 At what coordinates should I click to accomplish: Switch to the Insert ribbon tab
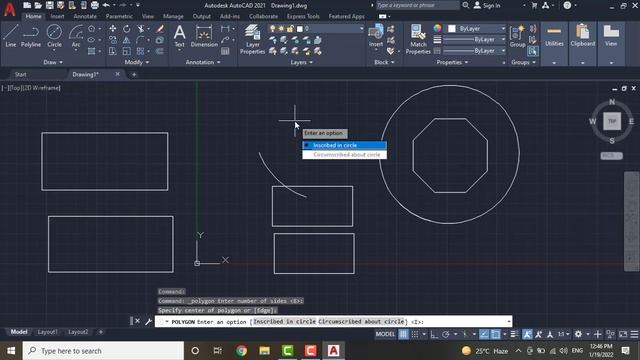(57, 16)
